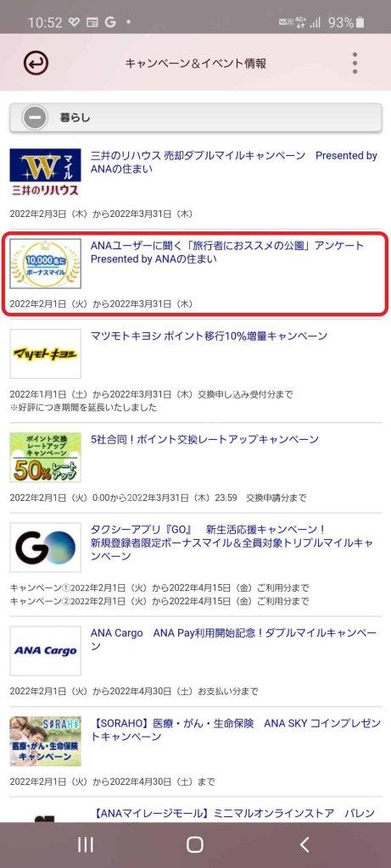Collapse the 暮らし section minus icon
This screenshot has height=868, width=391.
[35, 118]
